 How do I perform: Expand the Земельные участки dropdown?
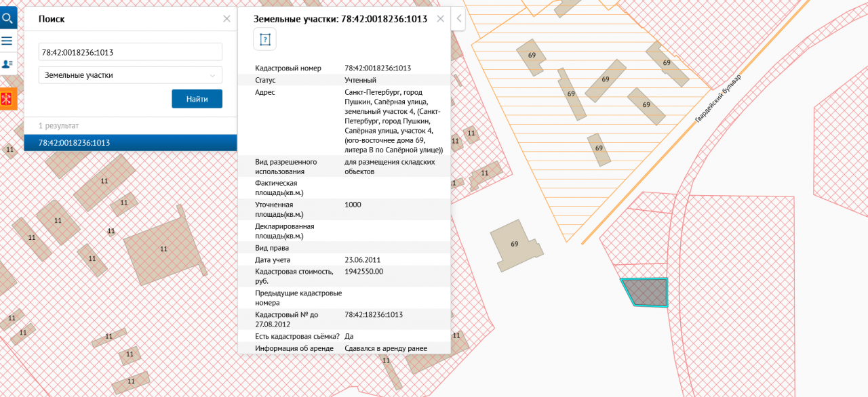(130, 75)
